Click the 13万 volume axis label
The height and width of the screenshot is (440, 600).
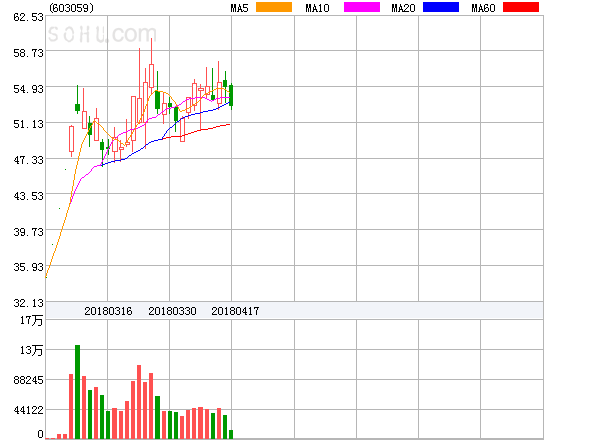click(x=32, y=350)
